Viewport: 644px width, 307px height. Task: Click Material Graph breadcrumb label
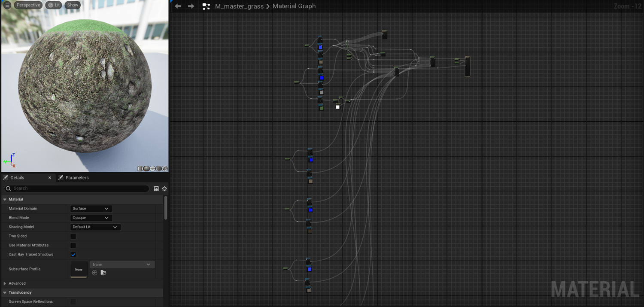pos(294,6)
